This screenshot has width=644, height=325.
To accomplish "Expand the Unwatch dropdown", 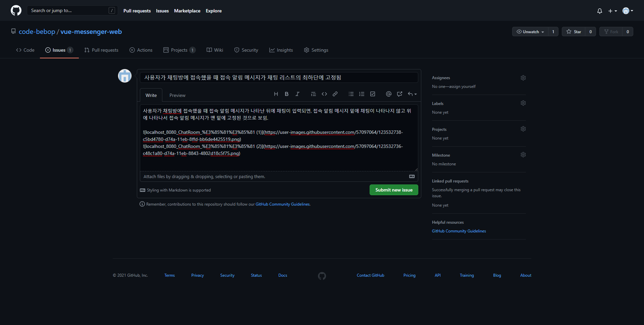I will [530, 32].
